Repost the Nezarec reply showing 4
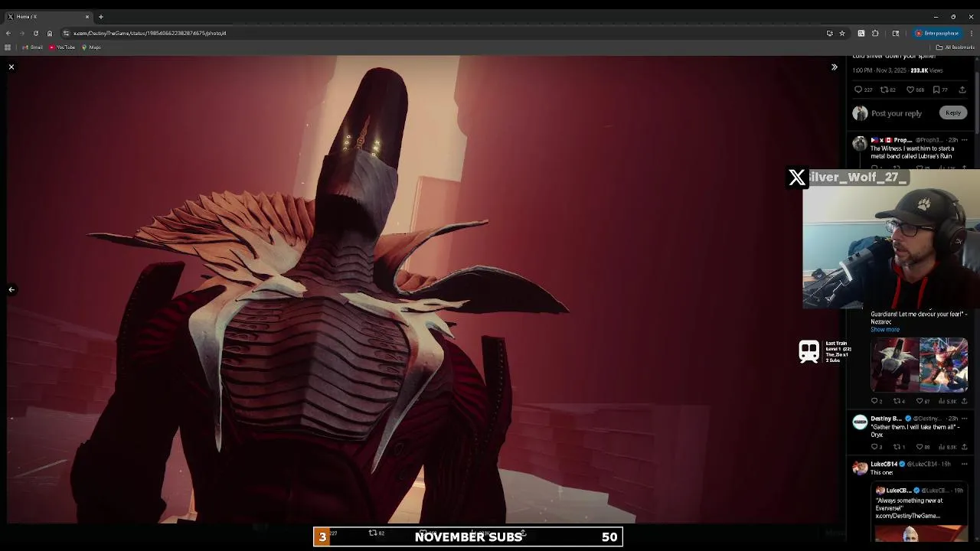 (900, 401)
